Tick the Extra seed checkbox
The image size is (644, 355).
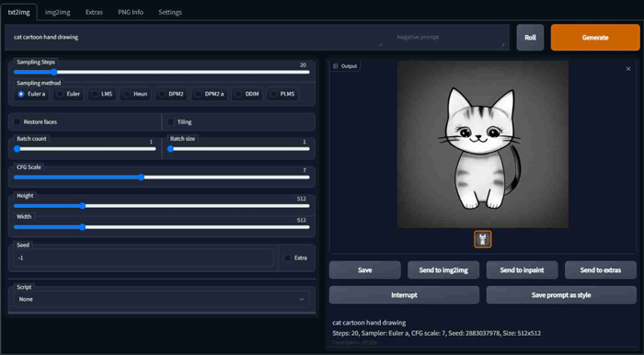[287, 258]
